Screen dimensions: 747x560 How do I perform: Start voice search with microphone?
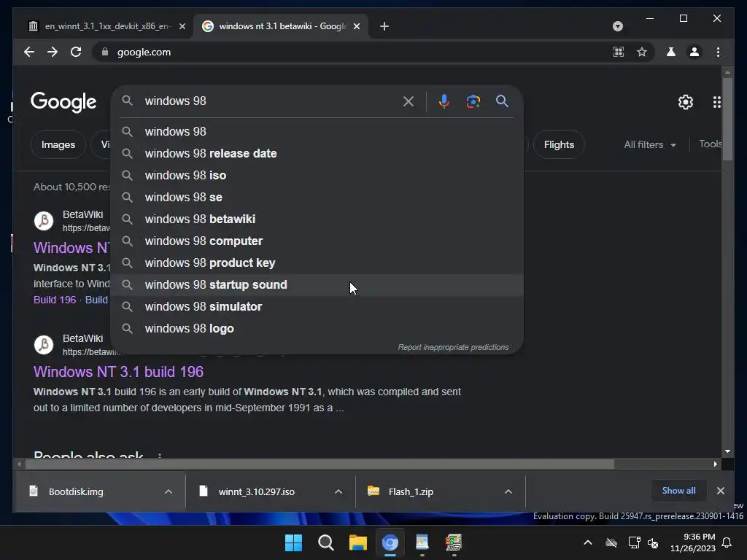(x=444, y=101)
